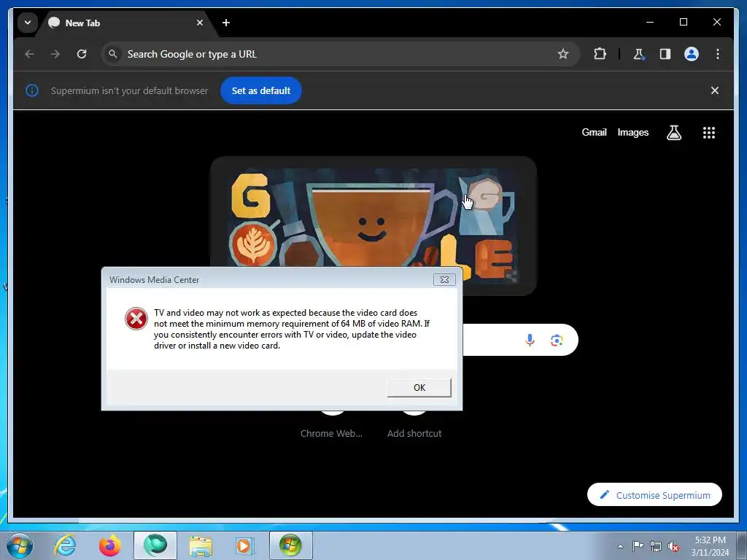The height and width of the screenshot is (560, 747).
Task: Open the profile avatar menu
Action: tap(692, 54)
